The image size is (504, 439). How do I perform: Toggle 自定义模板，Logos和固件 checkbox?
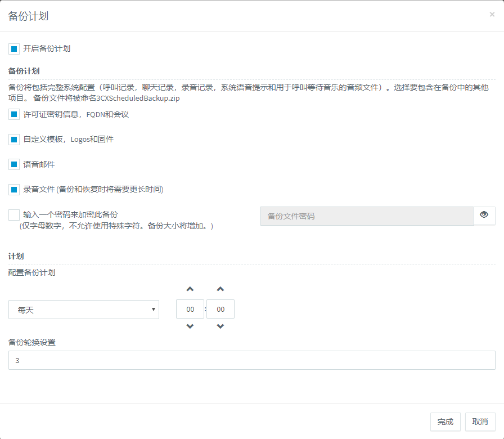pos(14,139)
